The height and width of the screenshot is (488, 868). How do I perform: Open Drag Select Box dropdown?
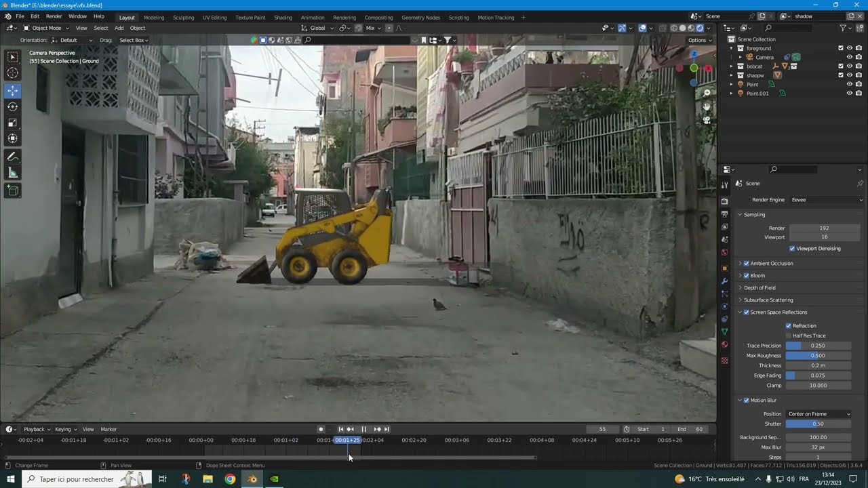pos(134,40)
